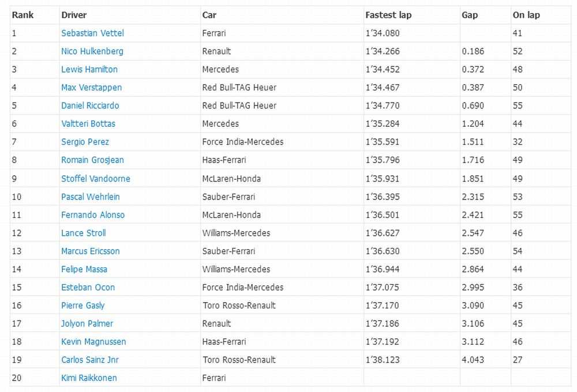Click the Pascal Wehrlein link
The image size is (577, 392).
(91, 197)
